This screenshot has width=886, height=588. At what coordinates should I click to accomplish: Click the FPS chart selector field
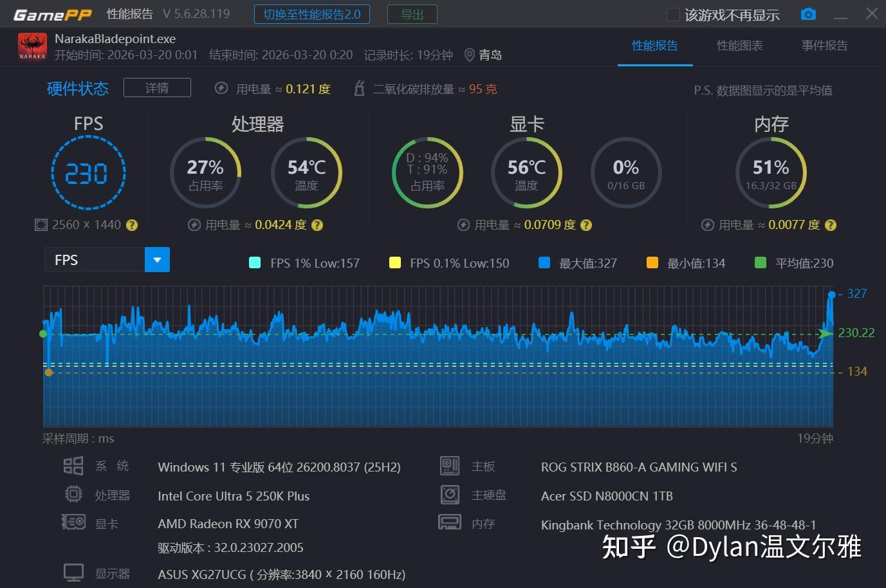[x=107, y=260]
